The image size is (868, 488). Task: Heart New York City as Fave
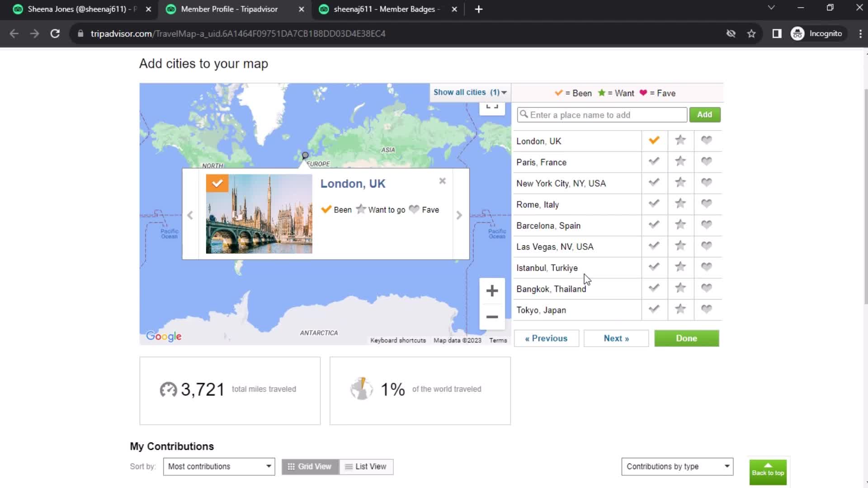point(706,183)
